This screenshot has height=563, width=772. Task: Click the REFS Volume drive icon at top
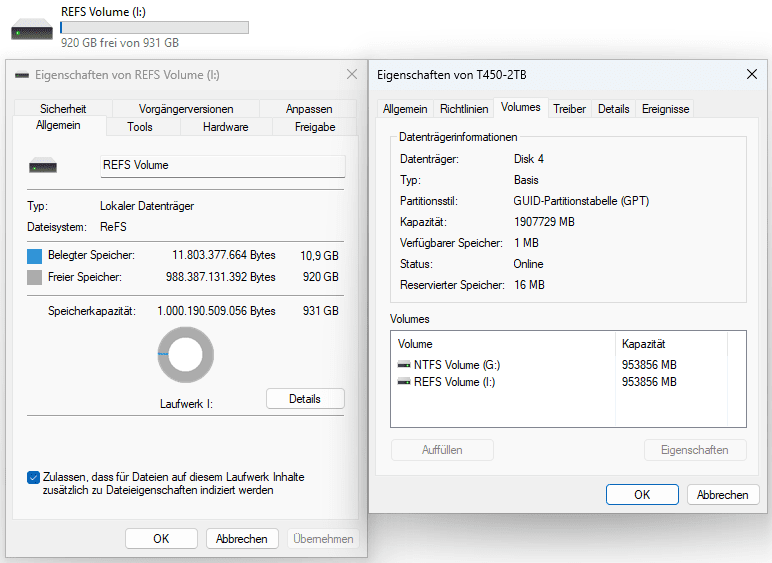point(32,32)
